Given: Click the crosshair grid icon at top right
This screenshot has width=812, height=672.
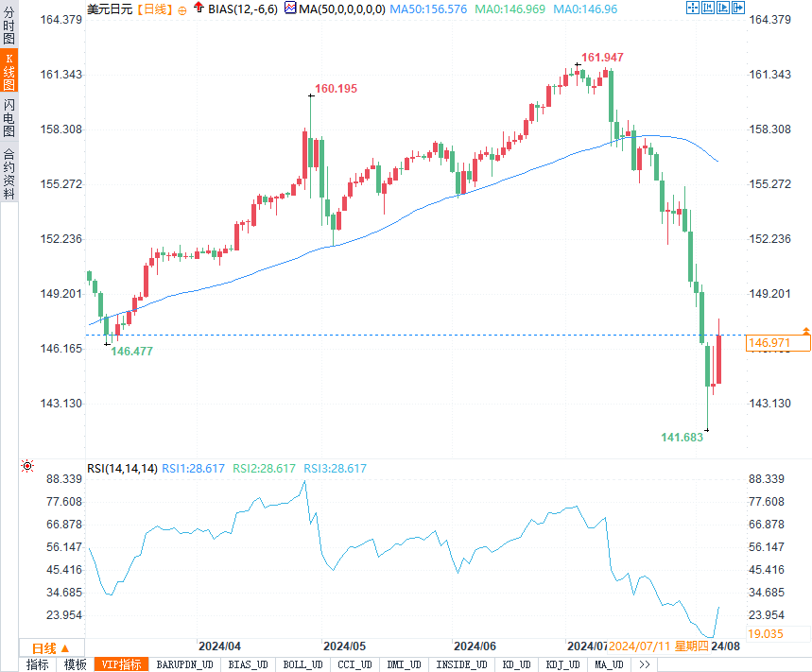Looking at the screenshot, I should [692, 8].
